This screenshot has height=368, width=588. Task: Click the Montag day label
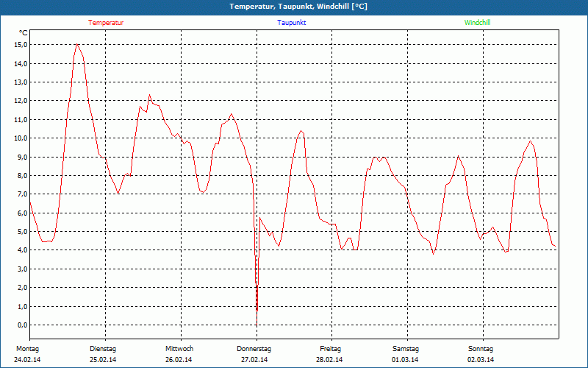pyautogui.click(x=27, y=349)
